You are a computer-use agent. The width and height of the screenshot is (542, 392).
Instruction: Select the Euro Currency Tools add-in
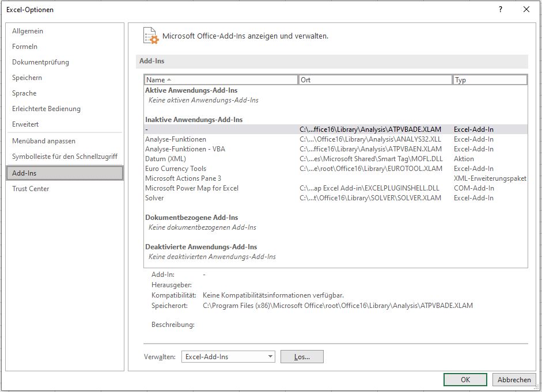pos(336,169)
